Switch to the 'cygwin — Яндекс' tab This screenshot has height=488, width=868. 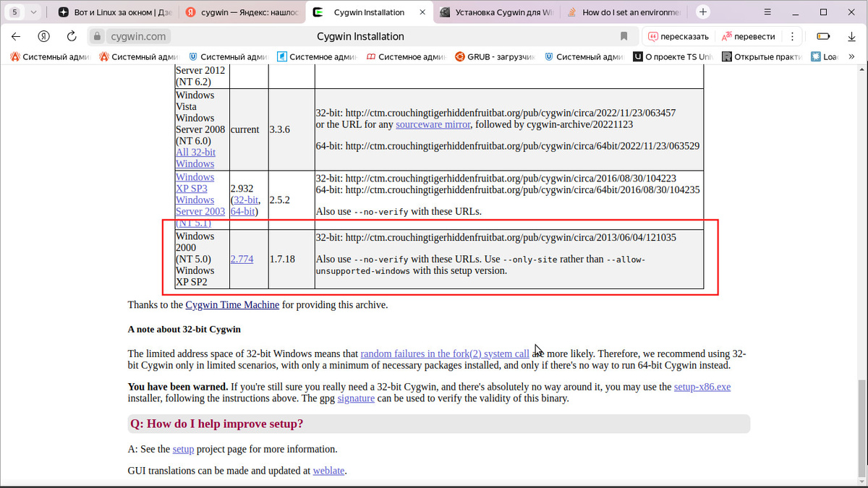point(241,12)
